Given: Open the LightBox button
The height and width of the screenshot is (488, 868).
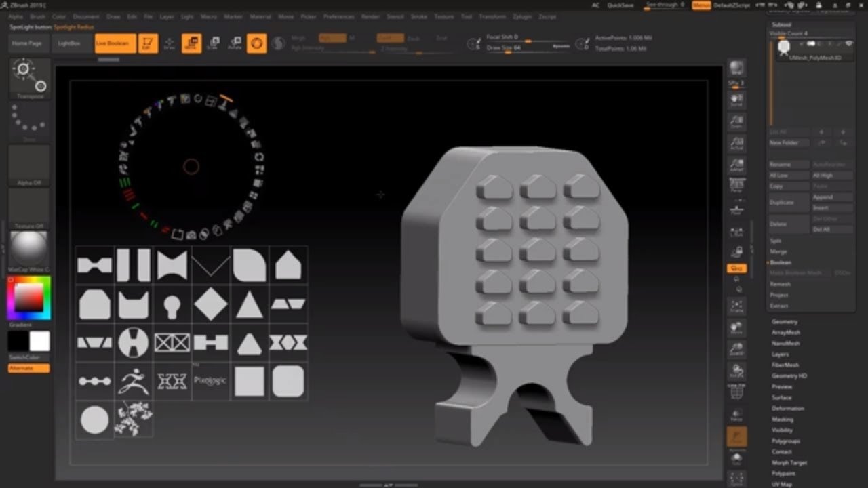Looking at the screenshot, I should (69, 43).
